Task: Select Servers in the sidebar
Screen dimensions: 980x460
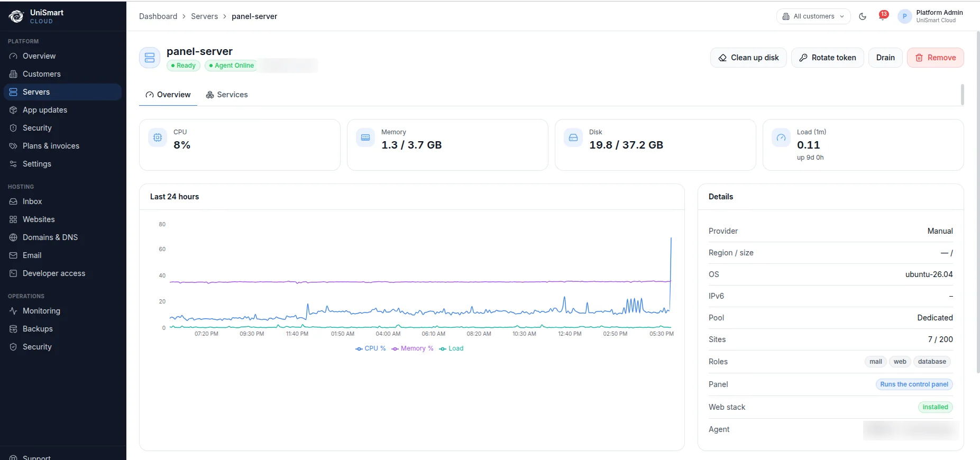Action: (62, 92)
